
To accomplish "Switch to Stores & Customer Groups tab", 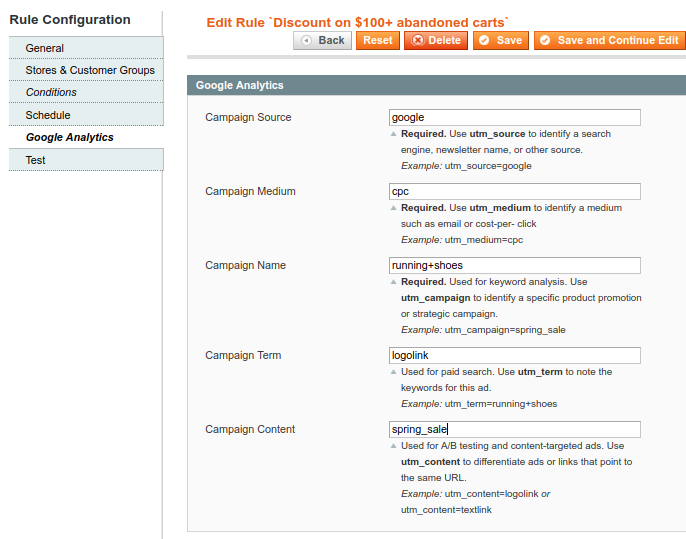I will tap(90, 70).
